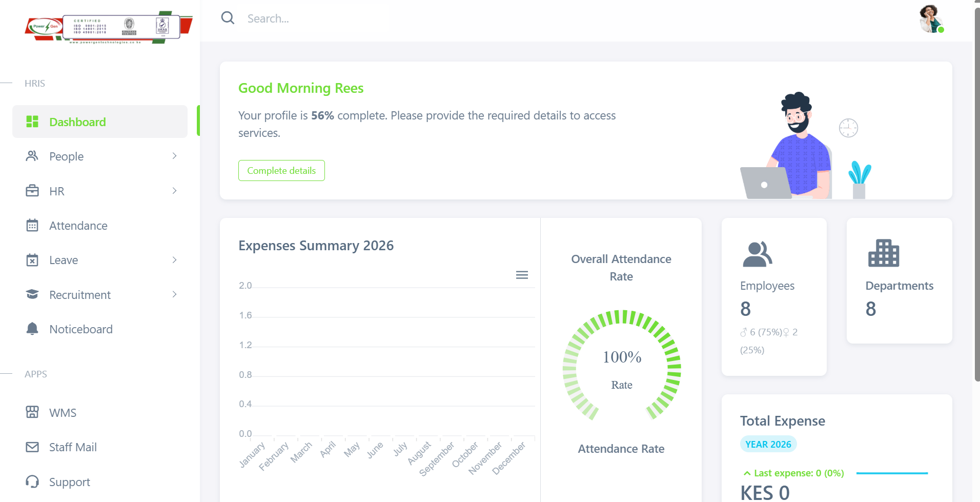The height and width of the screenshot is (502, 980).
Task: Open the chart hamburger menu icon
Action: (522, 275)
